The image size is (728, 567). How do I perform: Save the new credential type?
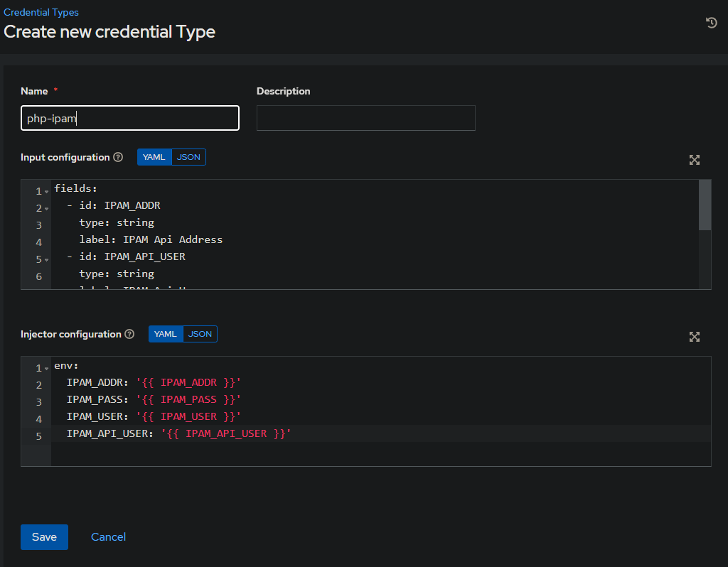(x=44, y=537)
